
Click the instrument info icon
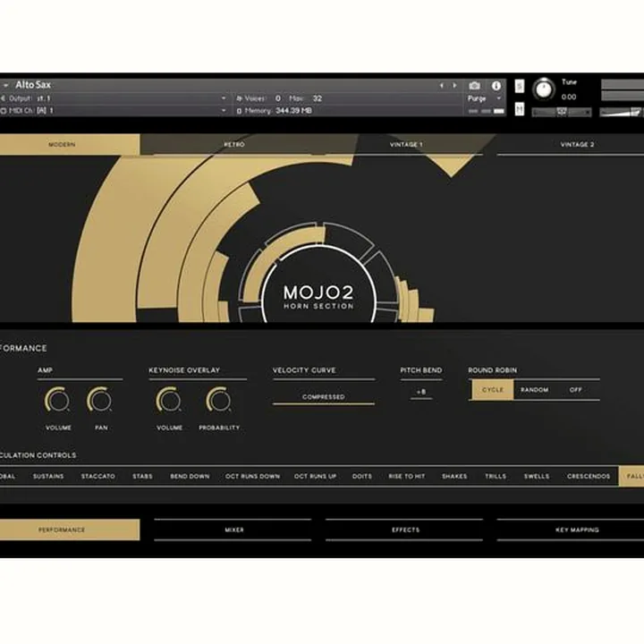(x=496, y=86)
